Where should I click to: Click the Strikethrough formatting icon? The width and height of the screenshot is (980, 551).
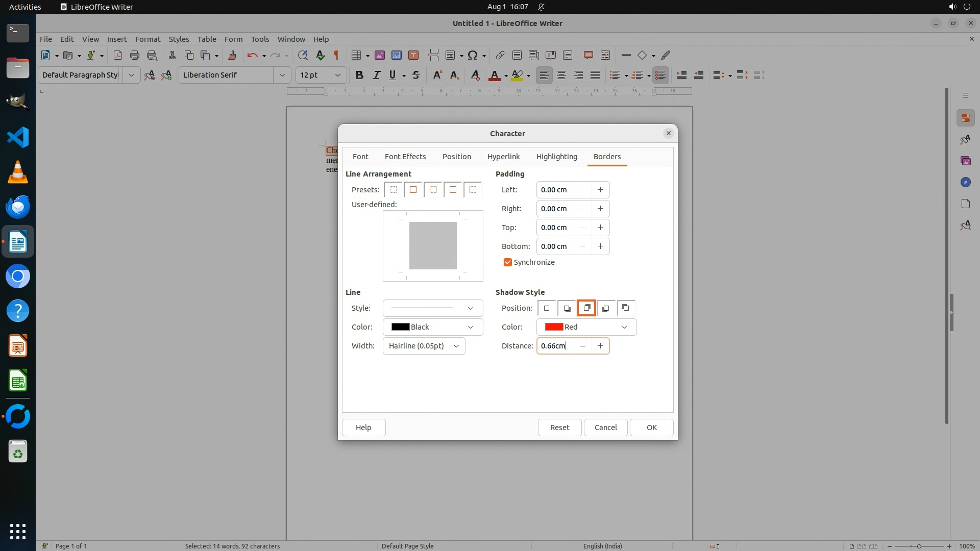(x=416, y=75)
